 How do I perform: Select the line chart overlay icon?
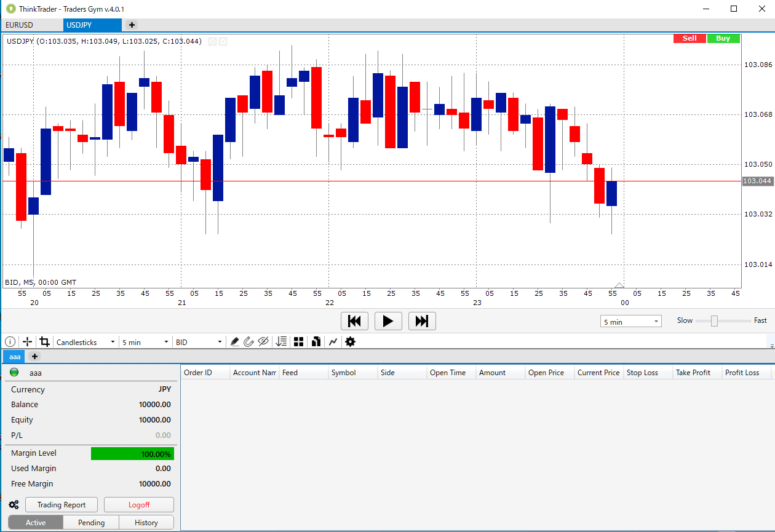(x=333, y=341)
